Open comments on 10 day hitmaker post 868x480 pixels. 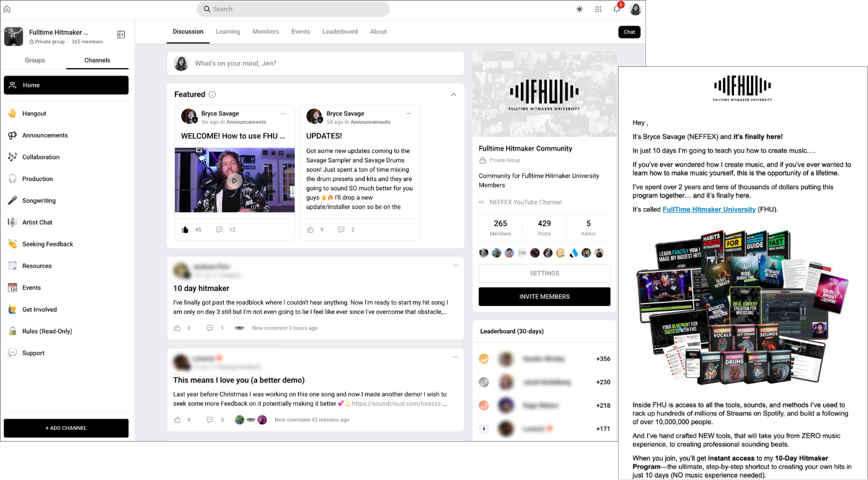210,328
